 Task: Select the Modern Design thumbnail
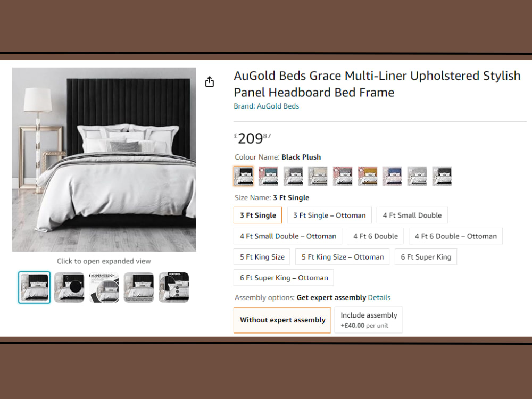click(x=104, y=287)
